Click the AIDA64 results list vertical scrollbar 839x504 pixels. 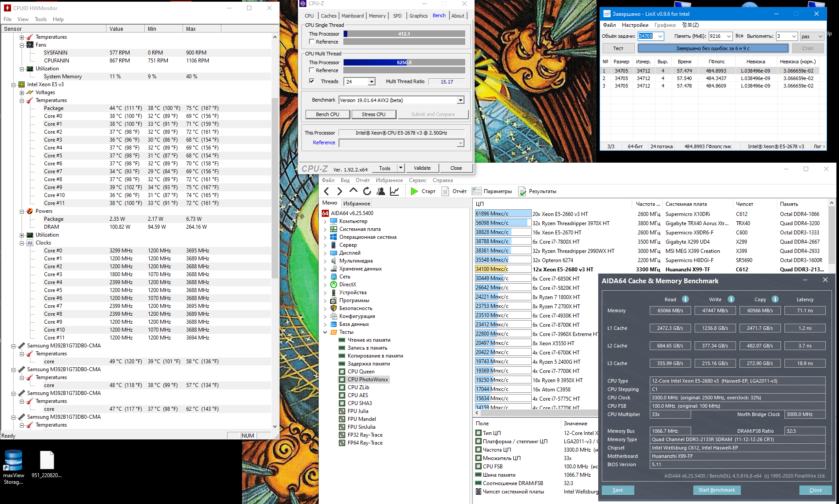(x=832, y=236)
